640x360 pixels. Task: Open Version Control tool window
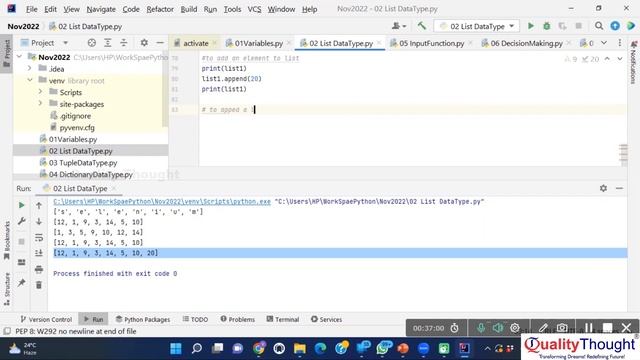coord(46,319)
